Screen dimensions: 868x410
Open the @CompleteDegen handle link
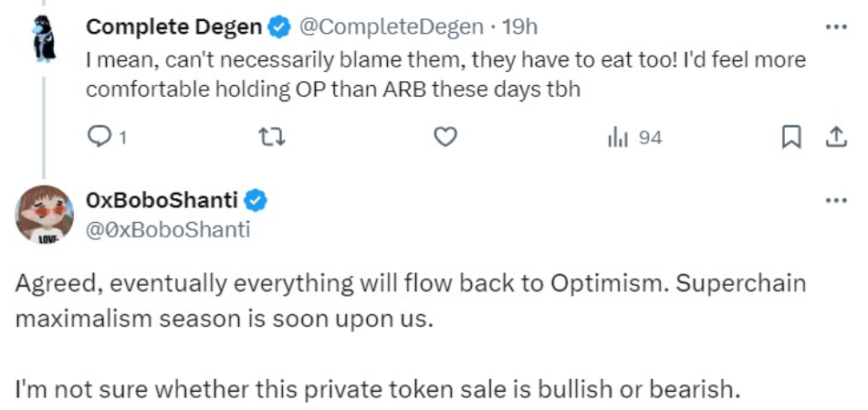point(388,27)
